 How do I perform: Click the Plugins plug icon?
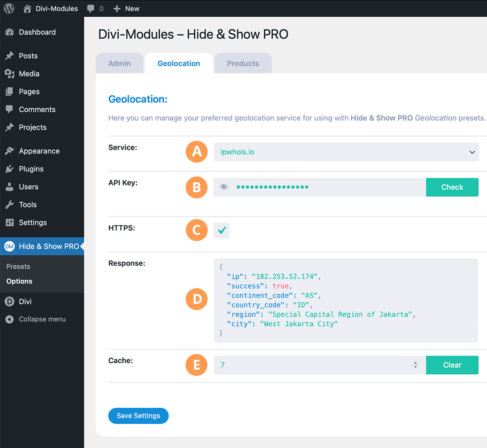coord(9,169)
